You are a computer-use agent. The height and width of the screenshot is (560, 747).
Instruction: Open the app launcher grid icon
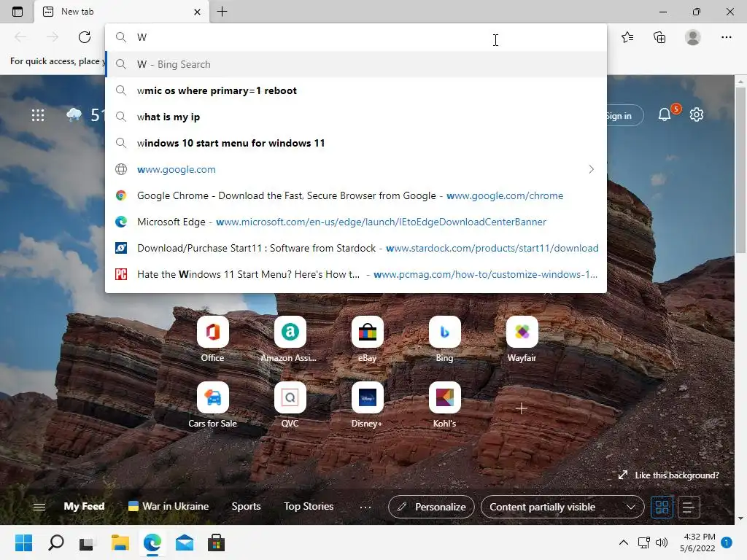click(38, 115)
